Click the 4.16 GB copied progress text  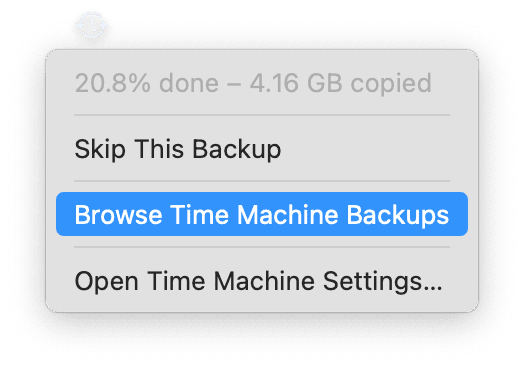(341, 83)
